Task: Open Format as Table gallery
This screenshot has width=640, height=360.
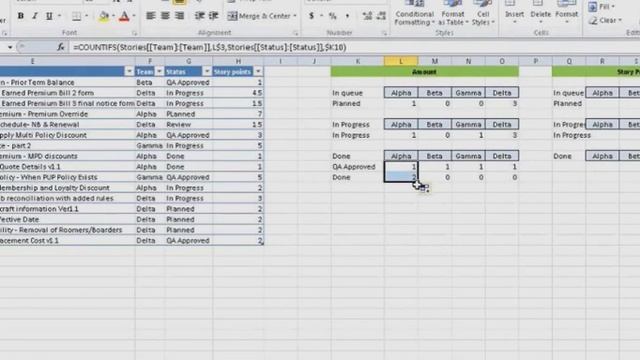Action: pos(453,13)
